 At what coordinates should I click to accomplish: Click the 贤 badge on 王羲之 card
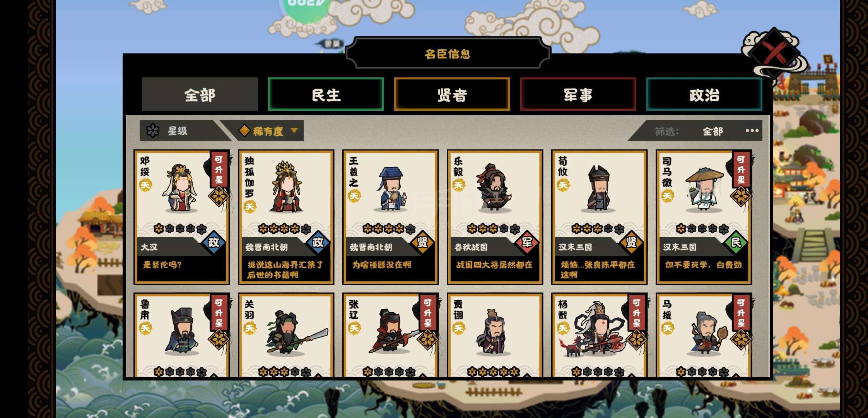tap(422, 243)
